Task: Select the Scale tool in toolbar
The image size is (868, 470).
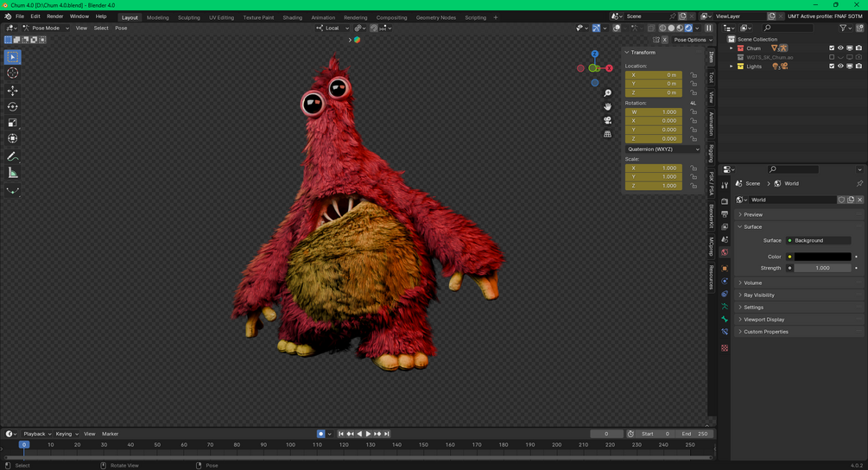Action: coord(12,123)
